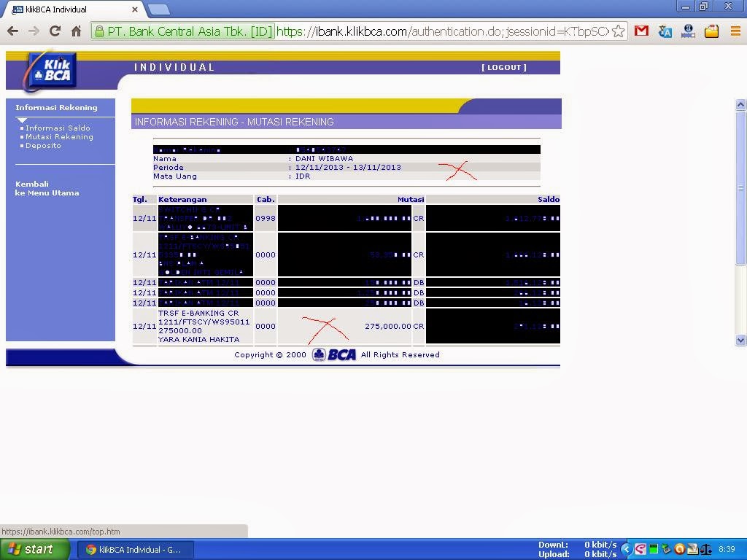Open the Gmail extension icon
This screenshot has height=560, width=747.
(642, 31)
